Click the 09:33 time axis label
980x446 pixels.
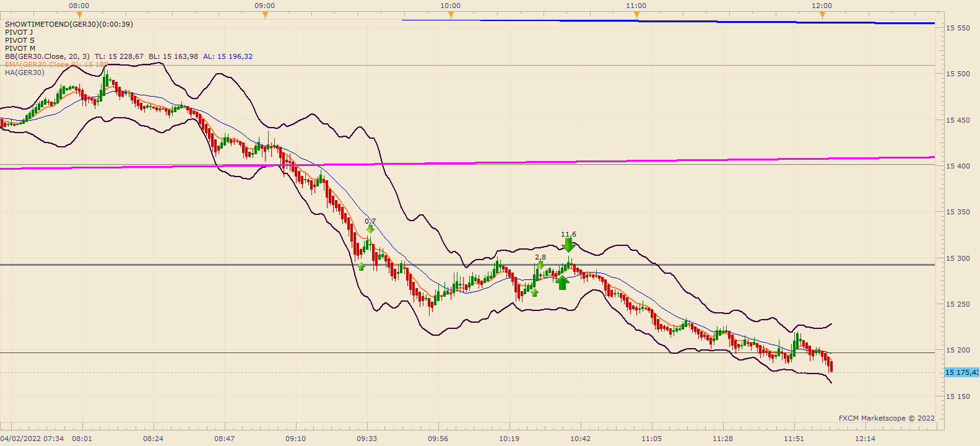coord(367,439)
